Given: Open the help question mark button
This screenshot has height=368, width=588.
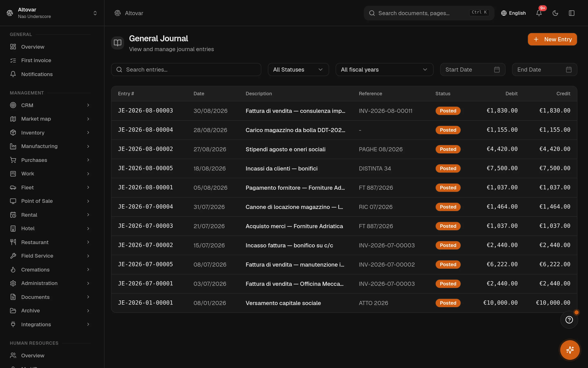Looking at the screenshot, I should (x=569, y=320).
